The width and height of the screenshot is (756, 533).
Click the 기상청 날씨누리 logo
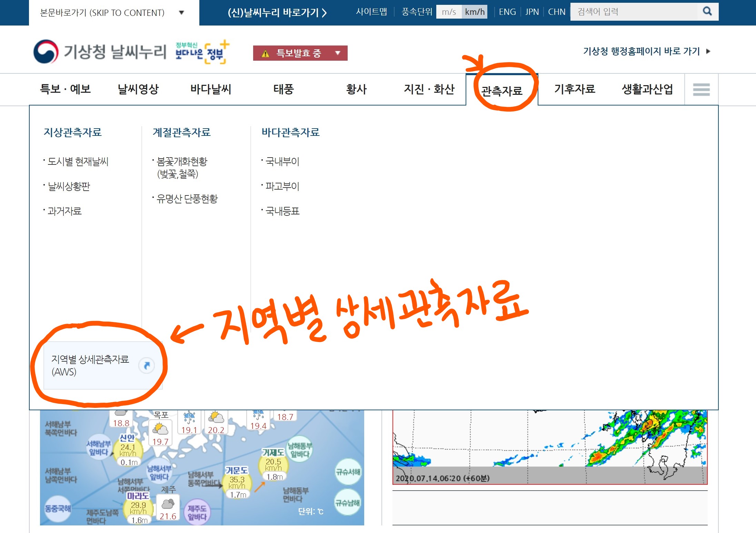click(x=100, y=52)
